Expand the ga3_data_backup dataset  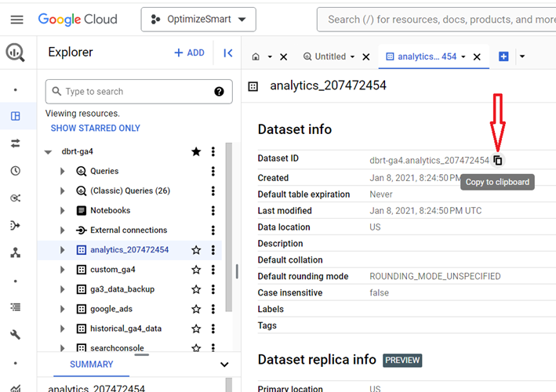click(63, 289)
